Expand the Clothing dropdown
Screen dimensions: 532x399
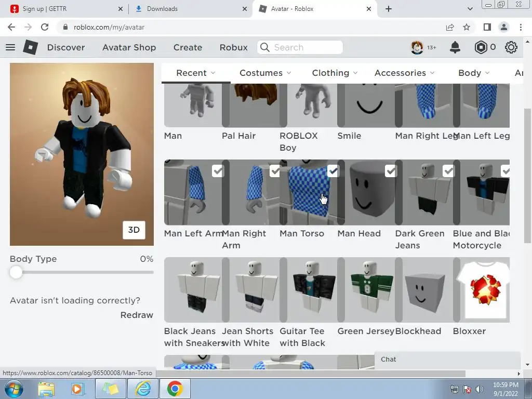(x=335, y=73)
